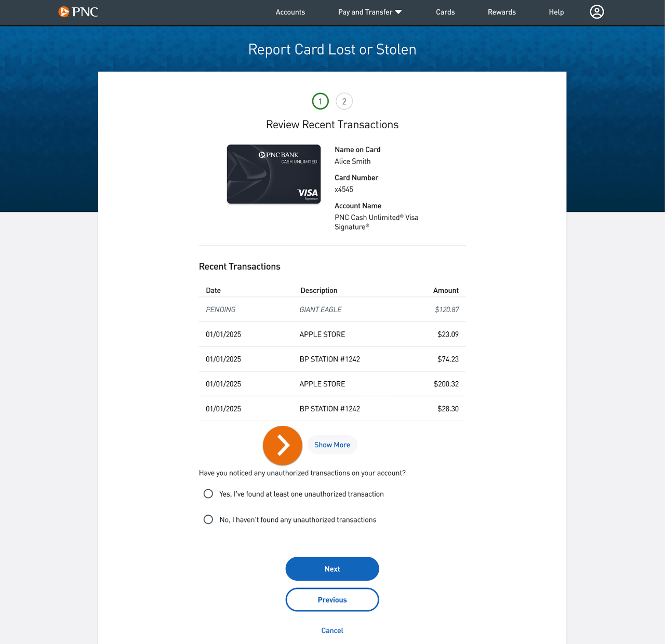Select the $23.09 amount
The width and height of the screenshot is (665, 644).
tap(448, 334)
